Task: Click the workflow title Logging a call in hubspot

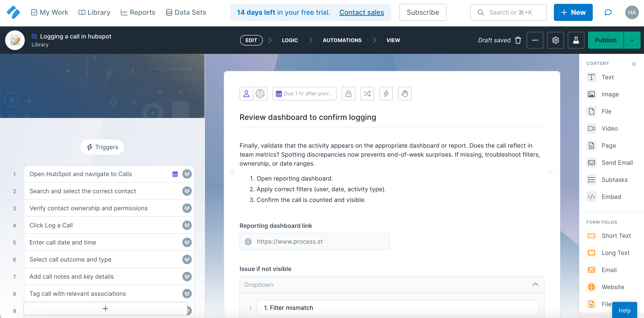Action: pos(76,36)
